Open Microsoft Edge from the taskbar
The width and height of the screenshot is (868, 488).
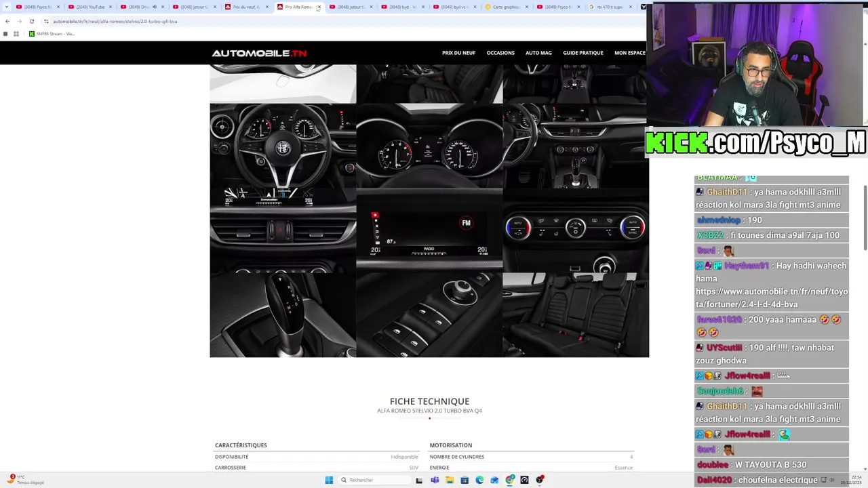point(479,480)
